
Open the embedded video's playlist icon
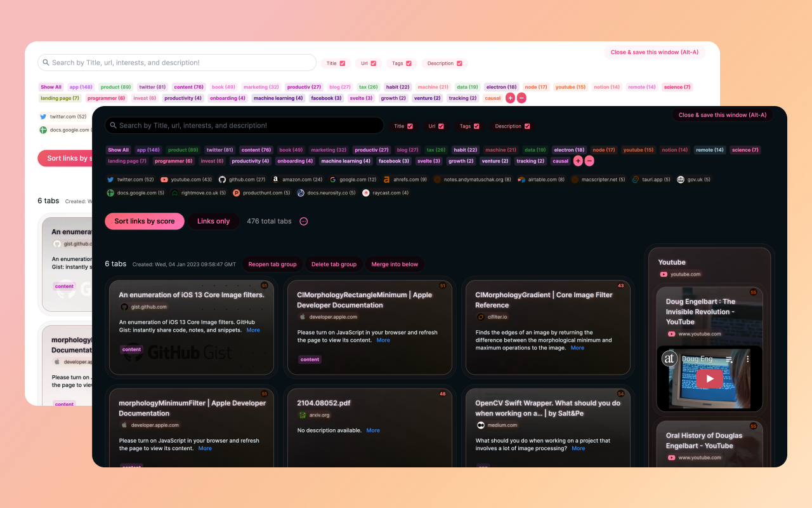click(730, 359)
